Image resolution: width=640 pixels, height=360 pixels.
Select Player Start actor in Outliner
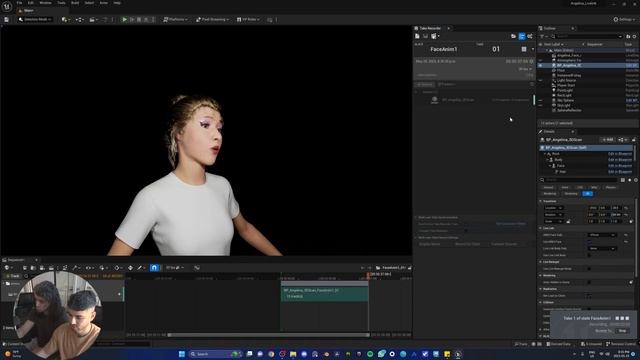point(566,85)
